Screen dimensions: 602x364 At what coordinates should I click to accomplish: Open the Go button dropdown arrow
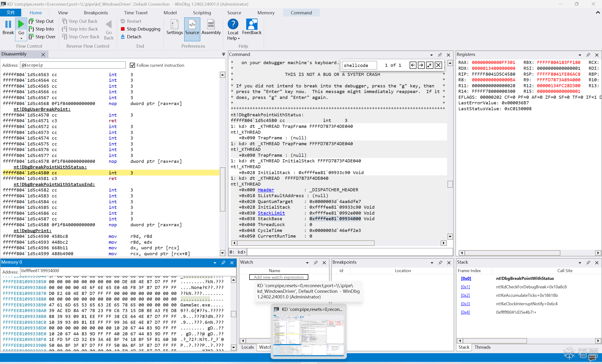coord(21,39)
